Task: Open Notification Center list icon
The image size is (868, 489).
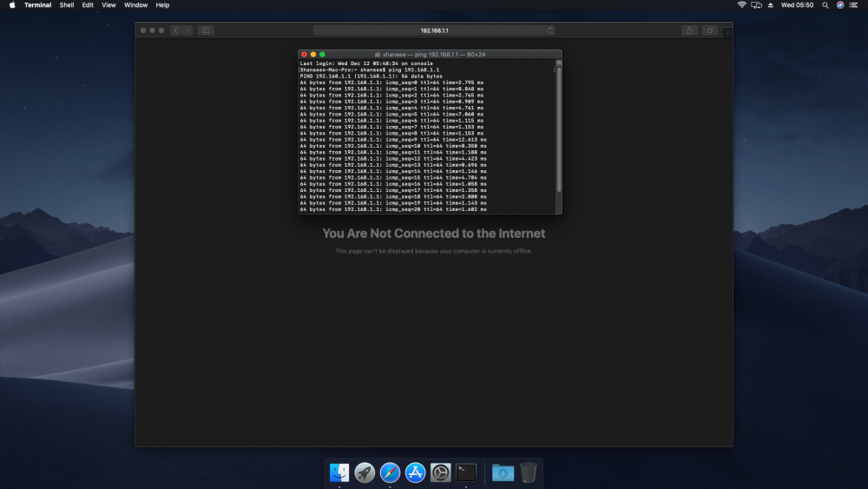Action: pos(853,5)
